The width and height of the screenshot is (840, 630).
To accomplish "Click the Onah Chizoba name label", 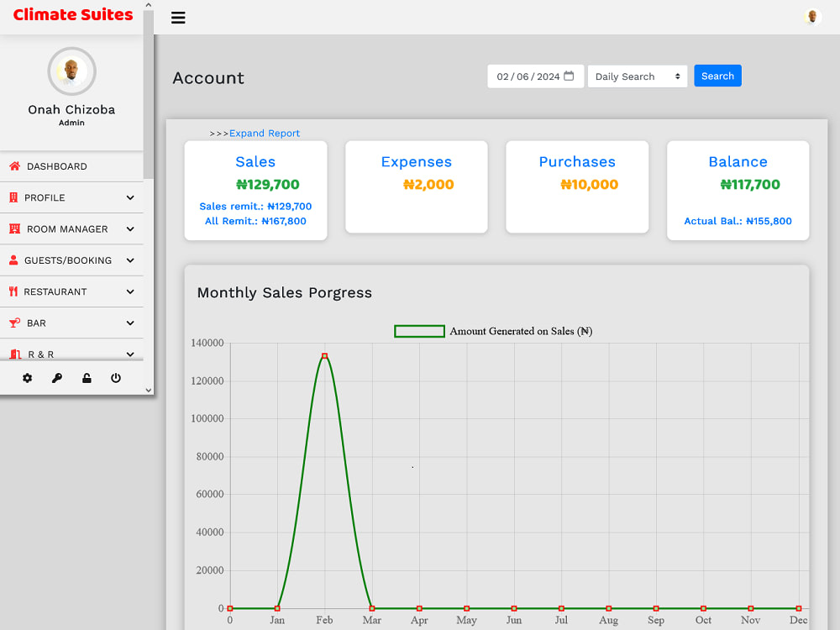I will coord(71,110).
